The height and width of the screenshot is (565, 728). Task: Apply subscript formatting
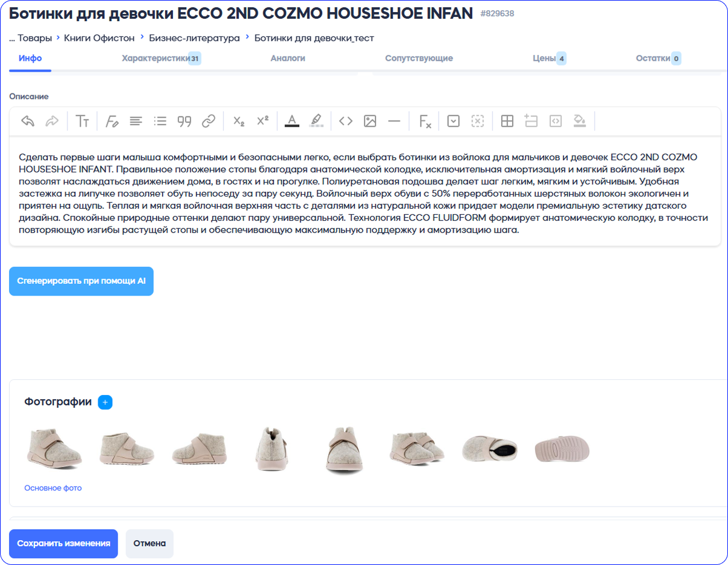point(238,121)
